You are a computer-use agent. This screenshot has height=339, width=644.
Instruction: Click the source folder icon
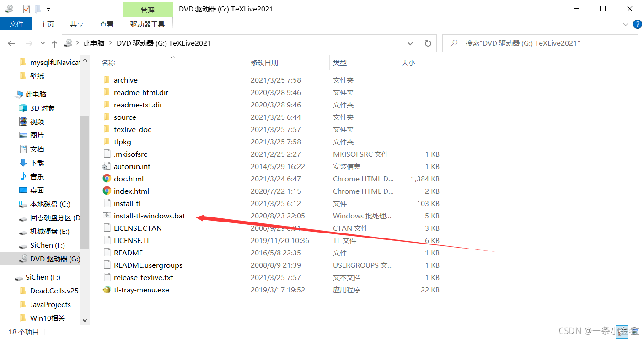click(107, 117)
